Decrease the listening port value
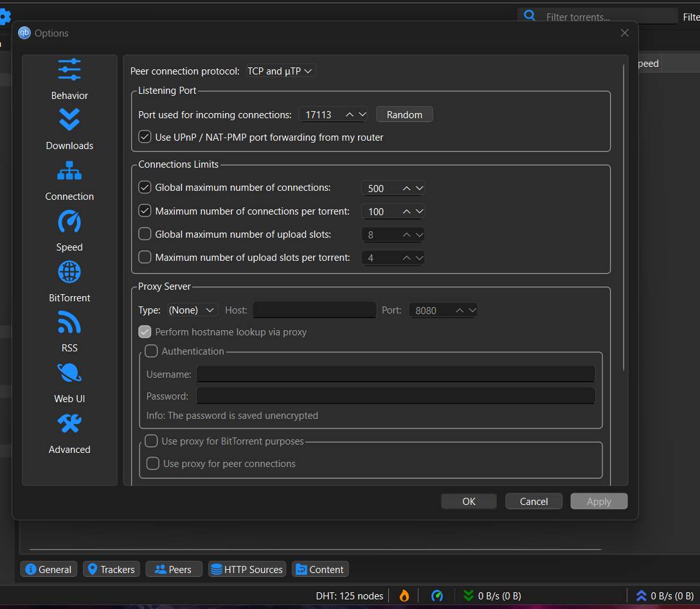Viewport: 700px width, 609px height. click(363, 114)
